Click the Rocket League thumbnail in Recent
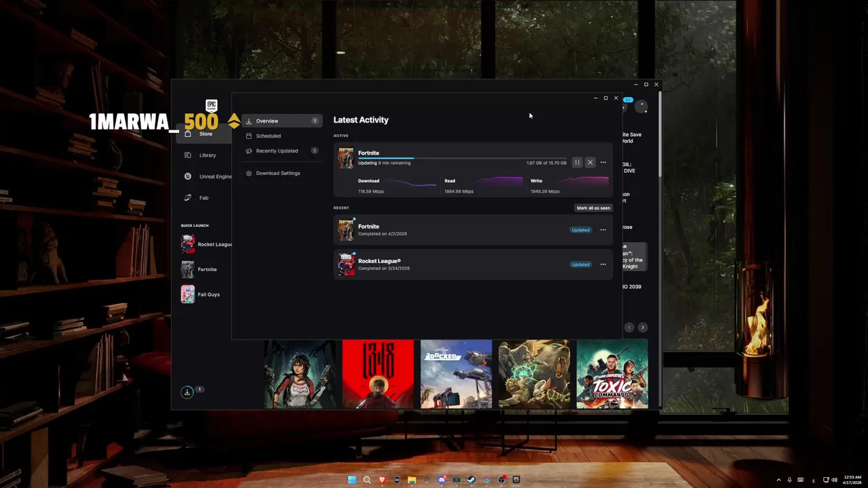 (346, 264)
